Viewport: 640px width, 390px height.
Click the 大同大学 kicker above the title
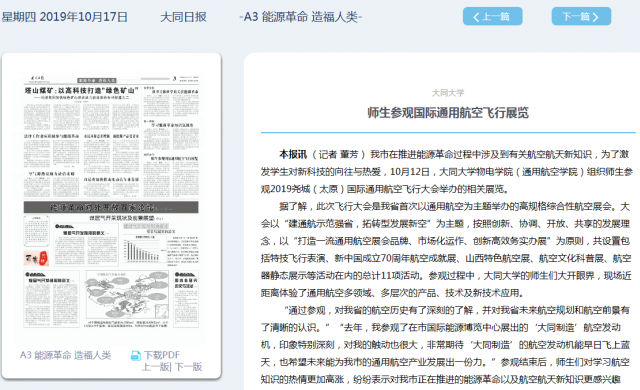pyautogui.click(x=448, y=93)
